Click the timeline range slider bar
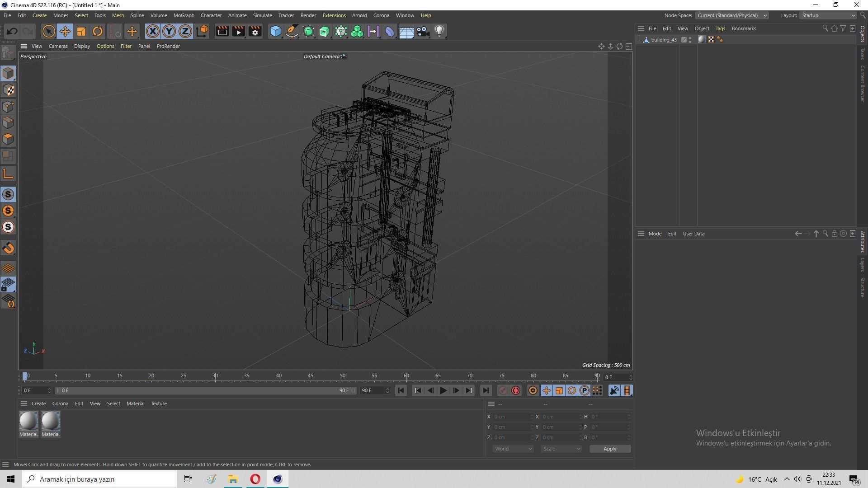The image size is (868, 488). pyautogui.click(x=205, y=390)
